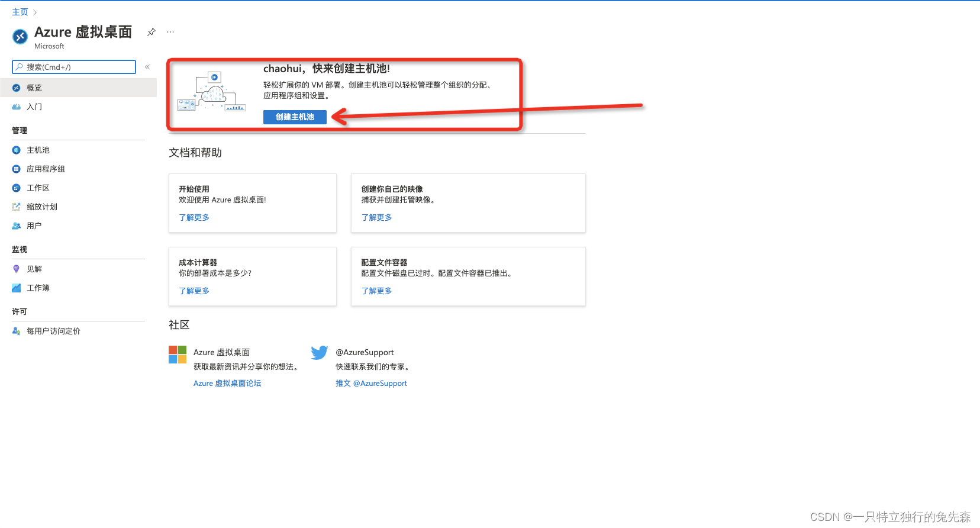Pin the Azure 虚拟桌面 page
This screenshot has width=980, height=528.
tap(151, 32)
